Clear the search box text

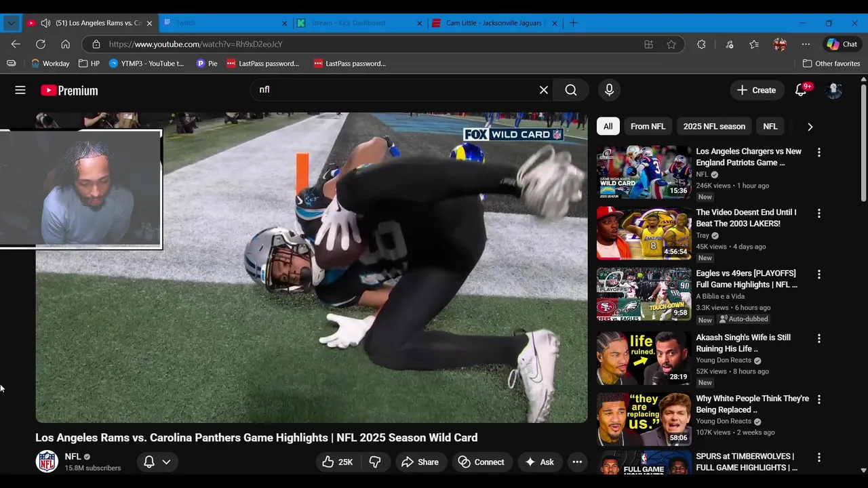click(x=543, y=90)
